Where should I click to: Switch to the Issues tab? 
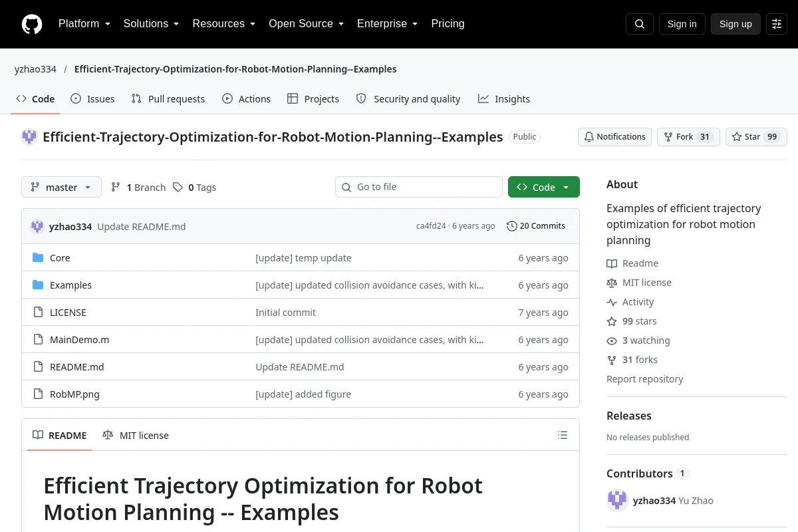[x=92, y=99]
